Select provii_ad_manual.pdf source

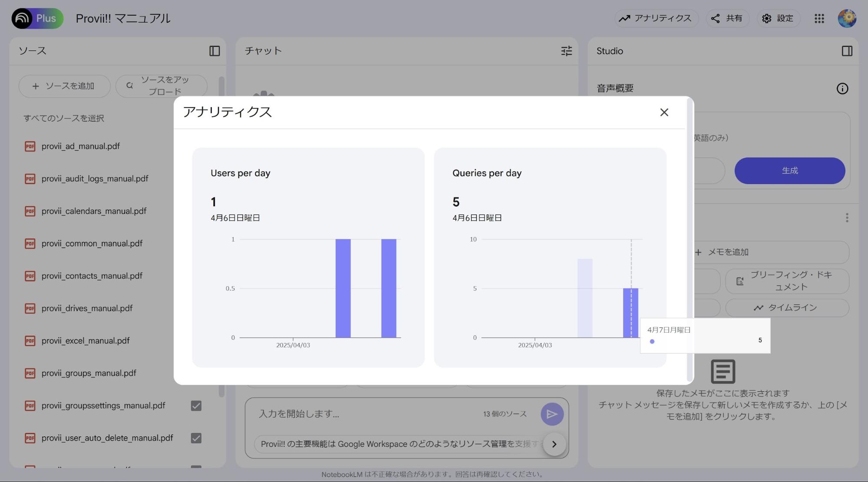(x=81, y=146)
